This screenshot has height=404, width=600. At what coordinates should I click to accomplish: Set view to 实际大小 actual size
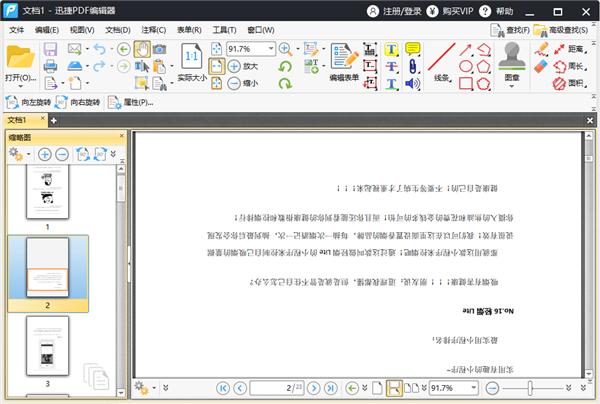tap(192, 62)
